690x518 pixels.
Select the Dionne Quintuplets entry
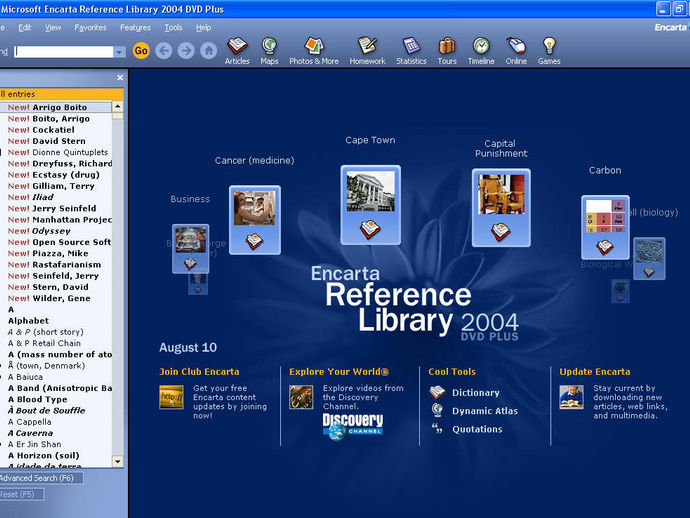(x=56, y=152)
